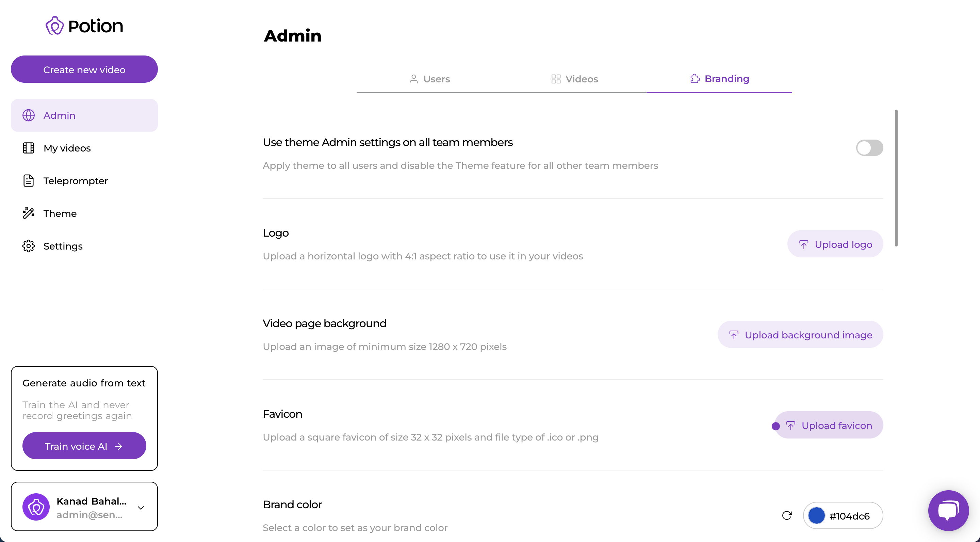Open Teleprompter via document icon
Viewport: 980px width, 542px height.
[x=29, y=181]
